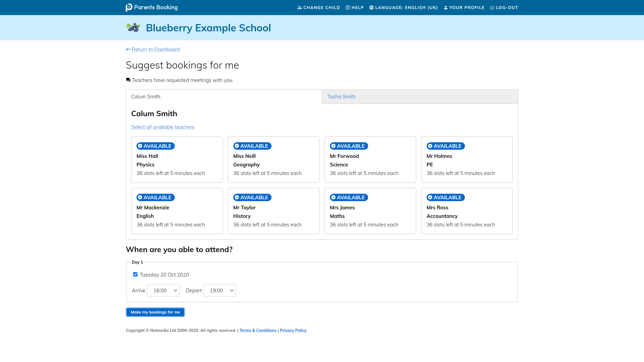This screenshot has height=362, width=644.
Task: Follow the Return to Dashboard link
Action: coord(155,49)
